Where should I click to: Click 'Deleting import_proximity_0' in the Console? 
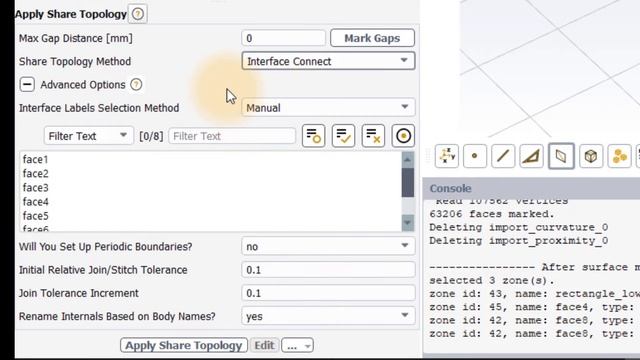coord(518,241)
